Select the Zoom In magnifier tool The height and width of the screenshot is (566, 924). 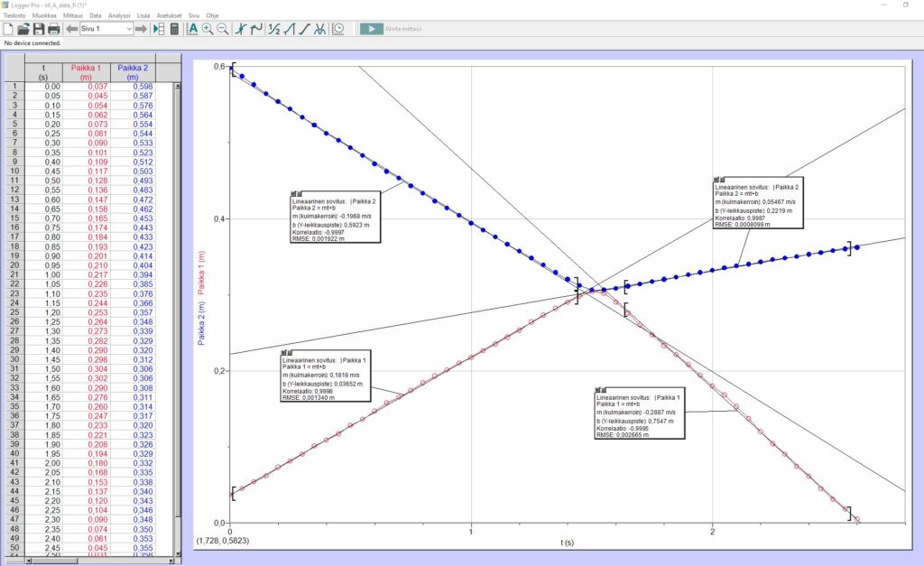pyautogui.click(x=208, y=29)
